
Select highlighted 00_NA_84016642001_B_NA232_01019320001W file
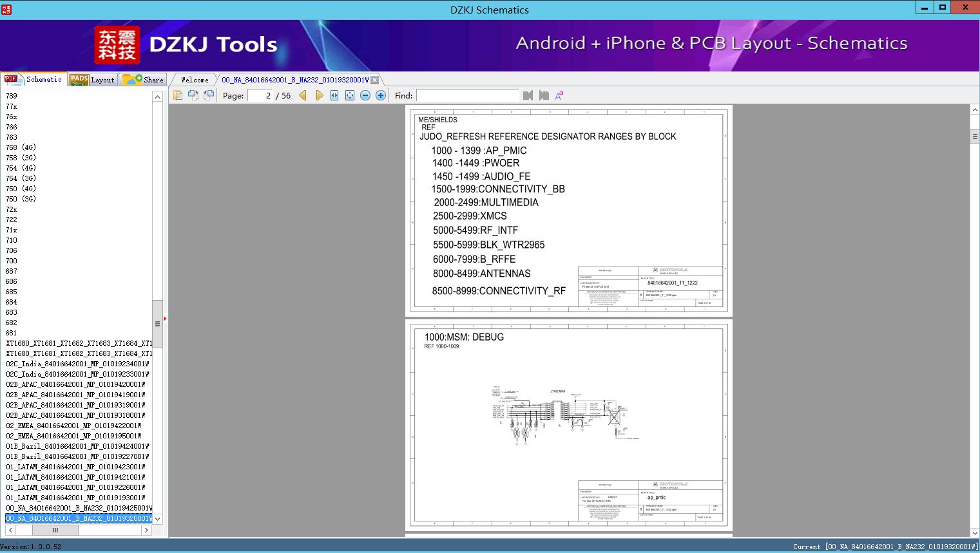click(x=79, y=518)
